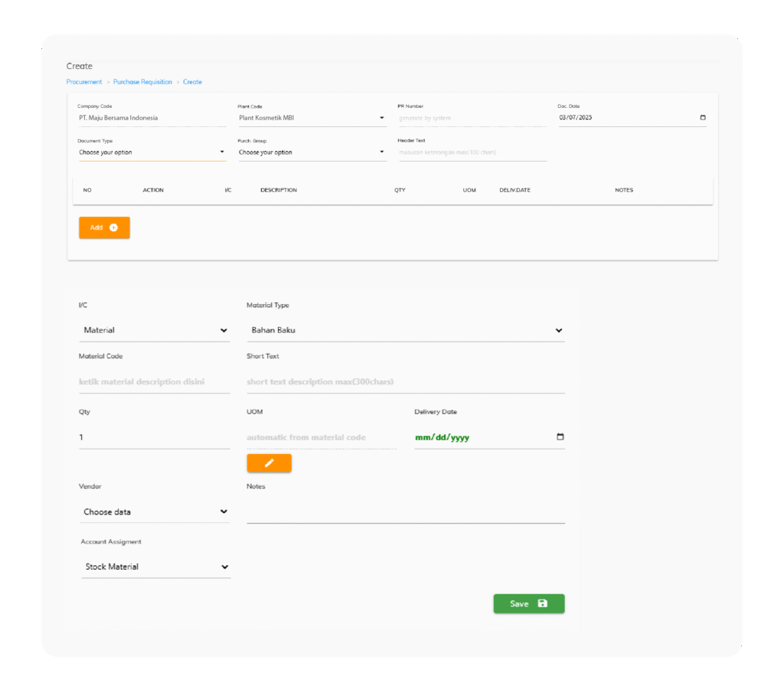Click the Notes text field
The height and width of the screenshot is (683, 784).
[x=405, y=511]
